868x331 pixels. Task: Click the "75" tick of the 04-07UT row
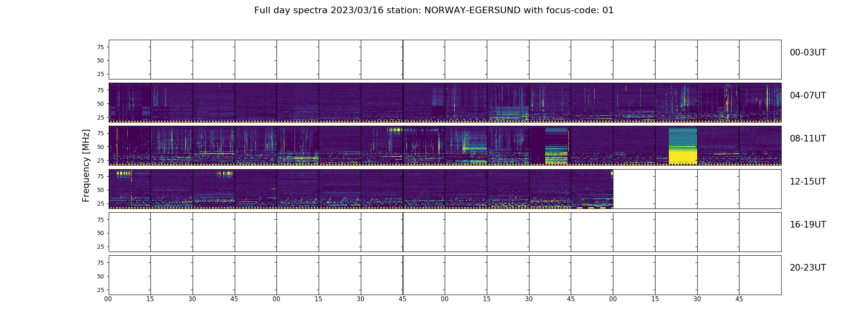(x=100, y=90)
